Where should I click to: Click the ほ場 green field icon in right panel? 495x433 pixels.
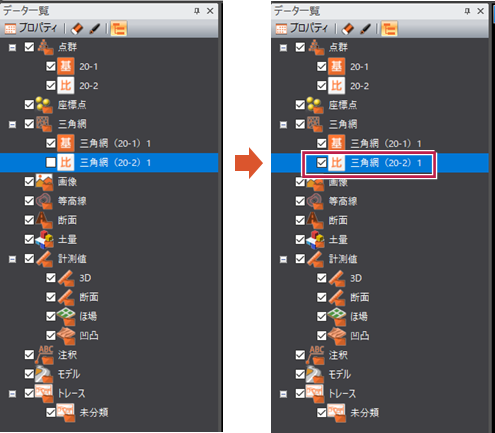337,316
